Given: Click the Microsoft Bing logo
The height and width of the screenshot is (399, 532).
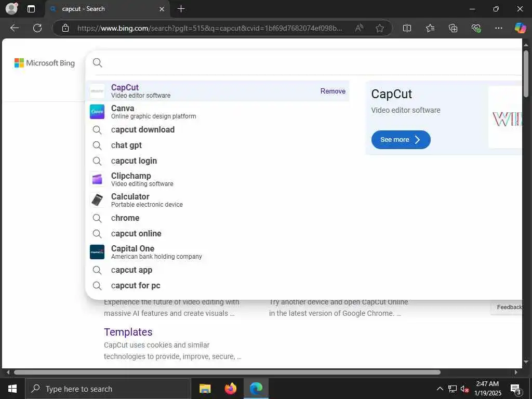Looking at the screenshot, I should point(45,63).
